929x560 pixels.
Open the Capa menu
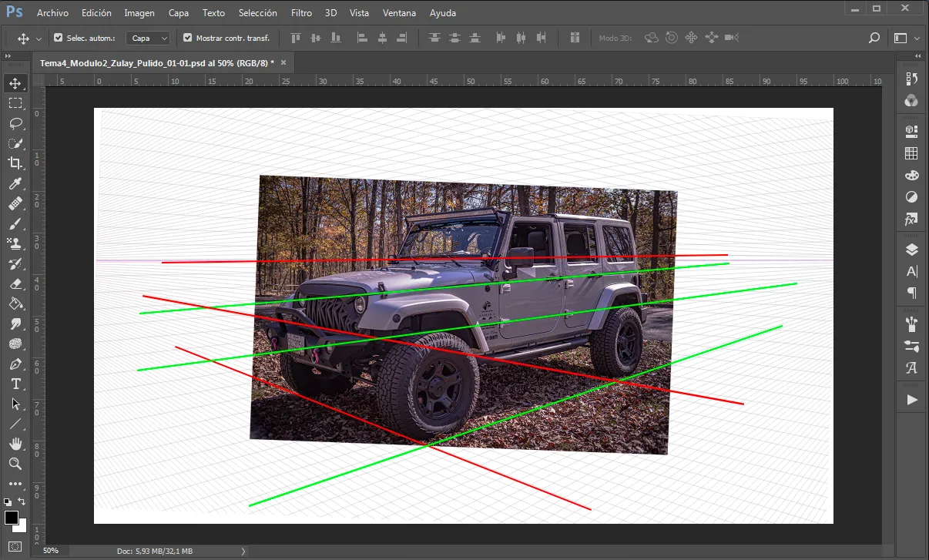coord(179,13)
